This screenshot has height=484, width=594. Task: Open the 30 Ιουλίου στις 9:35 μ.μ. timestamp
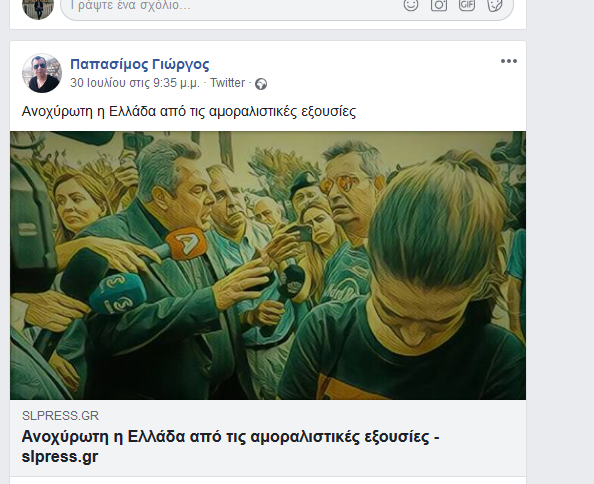coord(134,83)
